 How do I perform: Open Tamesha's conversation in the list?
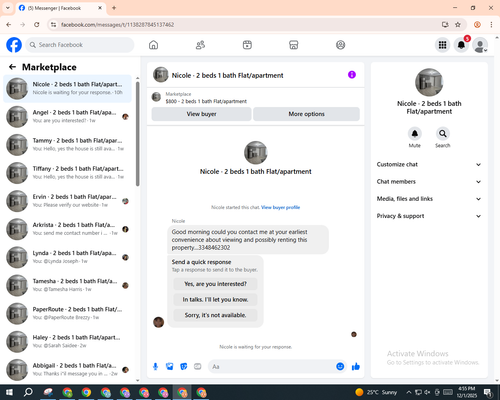coord(68,285)
